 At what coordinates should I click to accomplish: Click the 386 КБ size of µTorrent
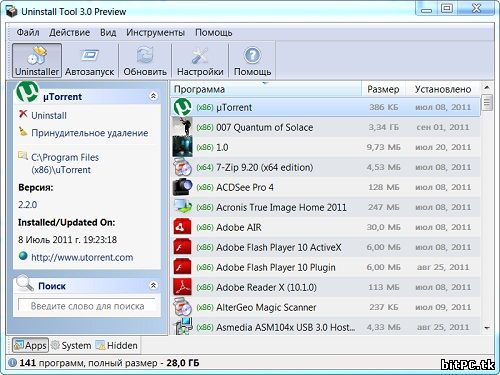point(383,107)
